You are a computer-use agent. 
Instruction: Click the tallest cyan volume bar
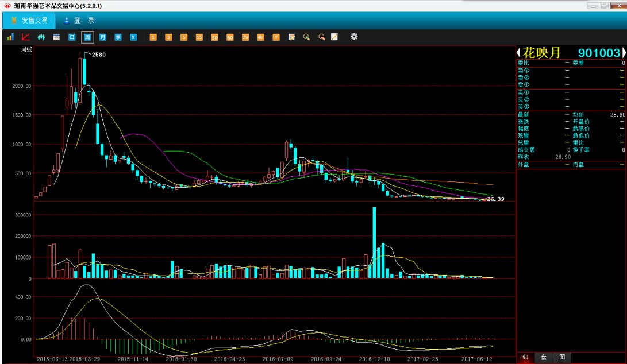click(374, 242)
